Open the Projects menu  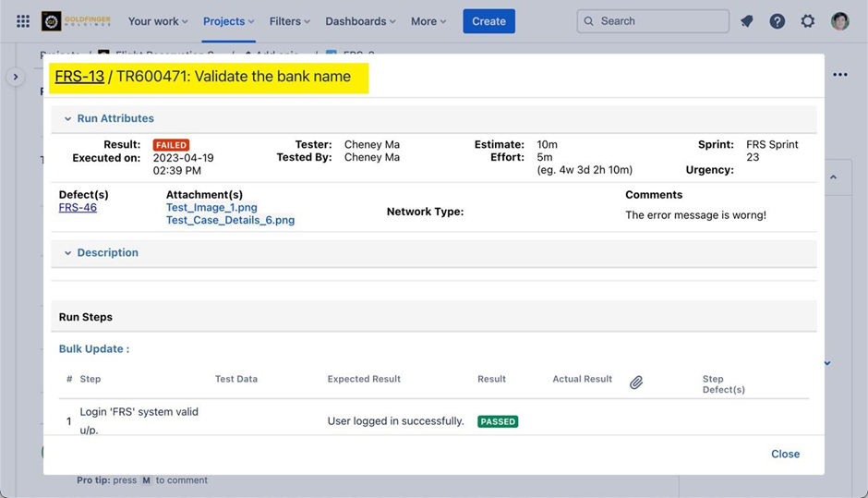pos(228,21)
